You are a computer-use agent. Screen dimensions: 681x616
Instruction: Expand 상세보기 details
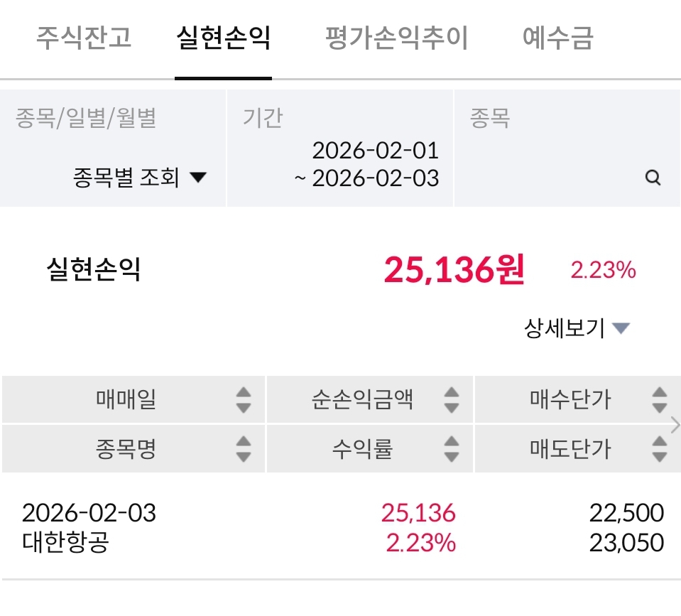[x=577, y=328]
